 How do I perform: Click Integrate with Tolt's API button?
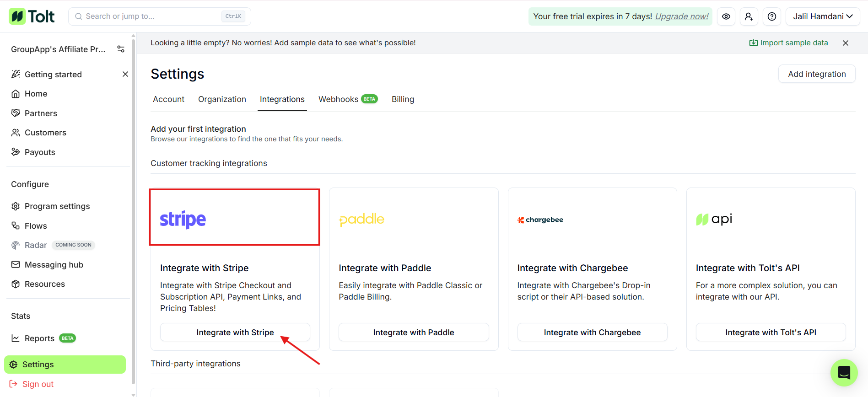pyautogui.click(x=771, y=333)
